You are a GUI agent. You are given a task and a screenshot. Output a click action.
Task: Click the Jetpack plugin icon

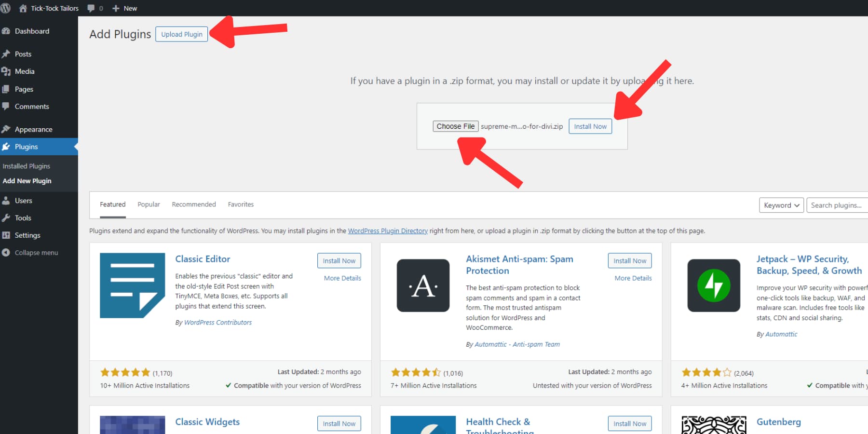click(713, 285)
